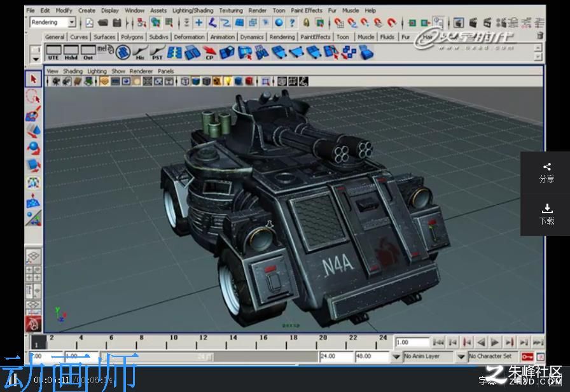Expand the No Anim Layer dropdown arrow
Screen dimensions: 570x392
(x=396, y=357)
